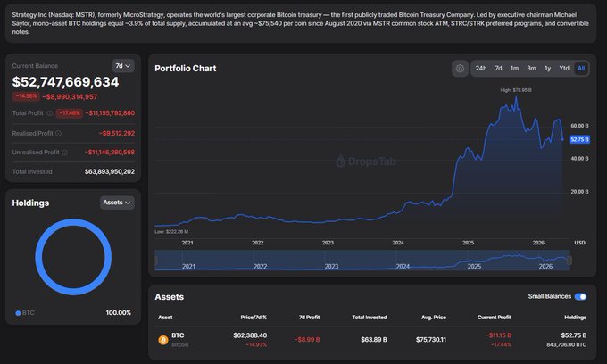Sort by the Holdings column header
Image resolution: width=607 pixels, height=364 pixels.
(575, 318)
